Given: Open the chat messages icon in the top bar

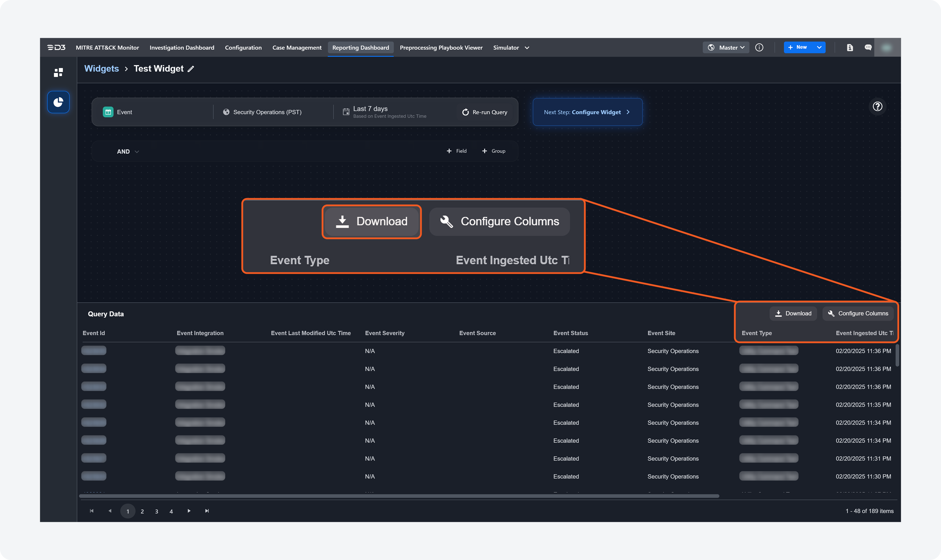Looking at the screenshot, I should click(868, 48).
